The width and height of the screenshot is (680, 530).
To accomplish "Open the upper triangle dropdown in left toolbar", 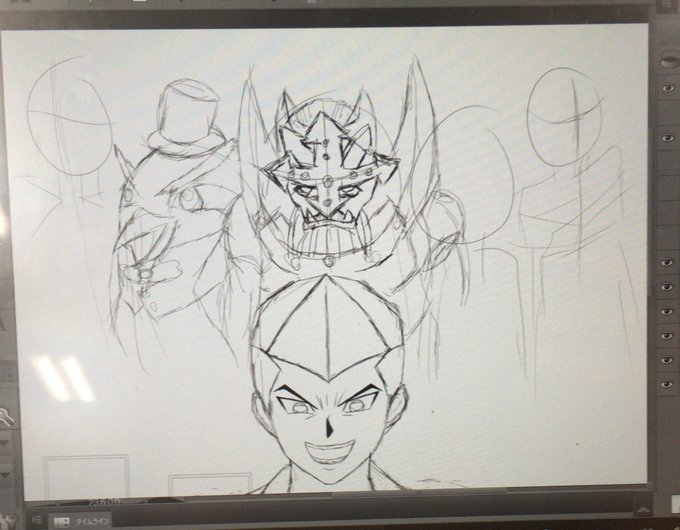I will pos(4,443).
